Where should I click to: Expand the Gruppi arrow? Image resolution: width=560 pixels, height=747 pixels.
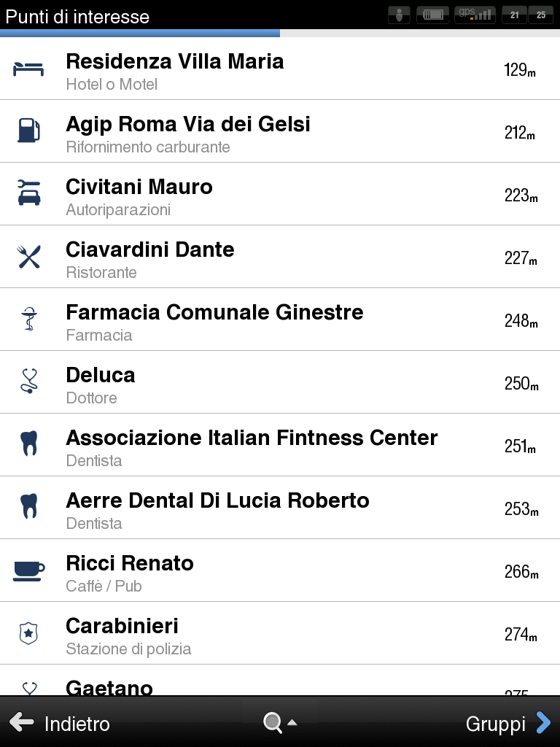tap(543, 723)
